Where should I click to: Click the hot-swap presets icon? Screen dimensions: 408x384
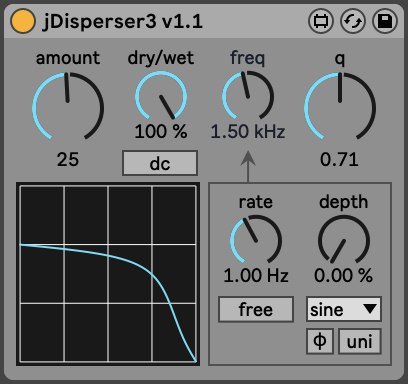click(x=353, y=21)
